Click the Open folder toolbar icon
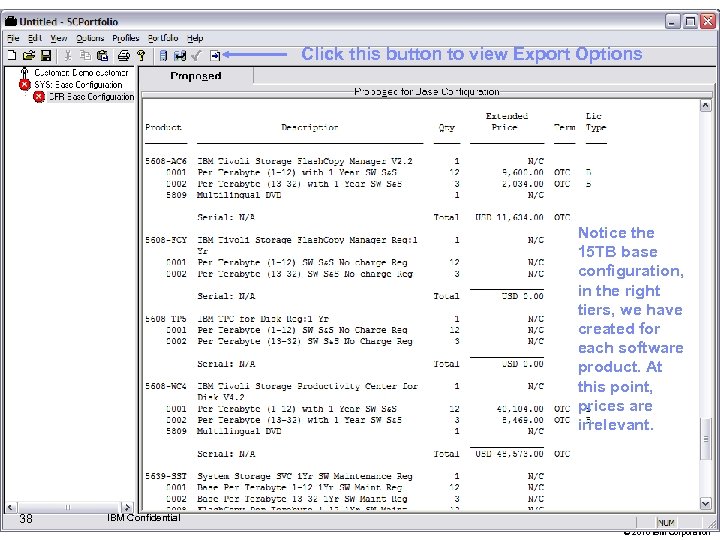Viewport: 720px width, 540px height. [x=28, y=56]
